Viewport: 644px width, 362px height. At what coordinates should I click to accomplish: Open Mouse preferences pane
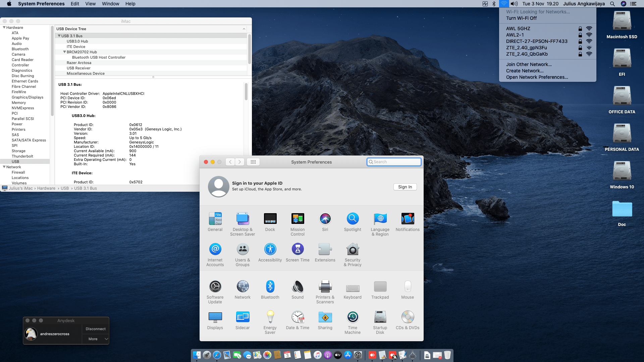click(x=408, y=290)
